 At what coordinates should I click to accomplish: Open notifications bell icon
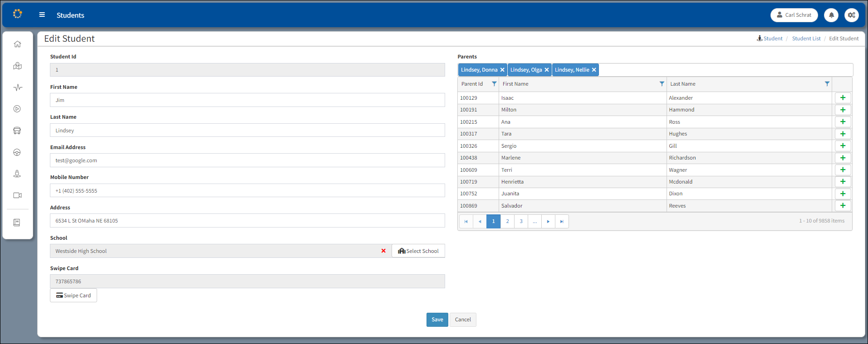(831, 15)
